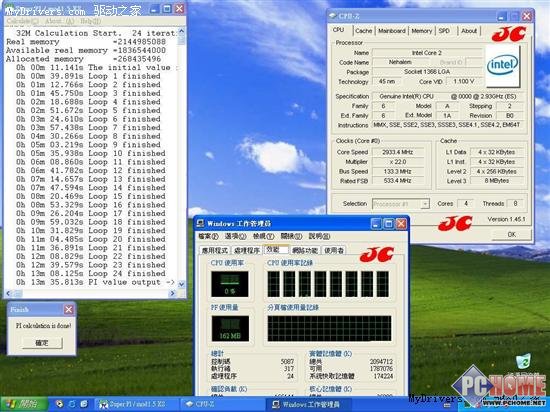Open Options menu in Task Manager
The image size is (550, 412).
click(x=235, y=236)
